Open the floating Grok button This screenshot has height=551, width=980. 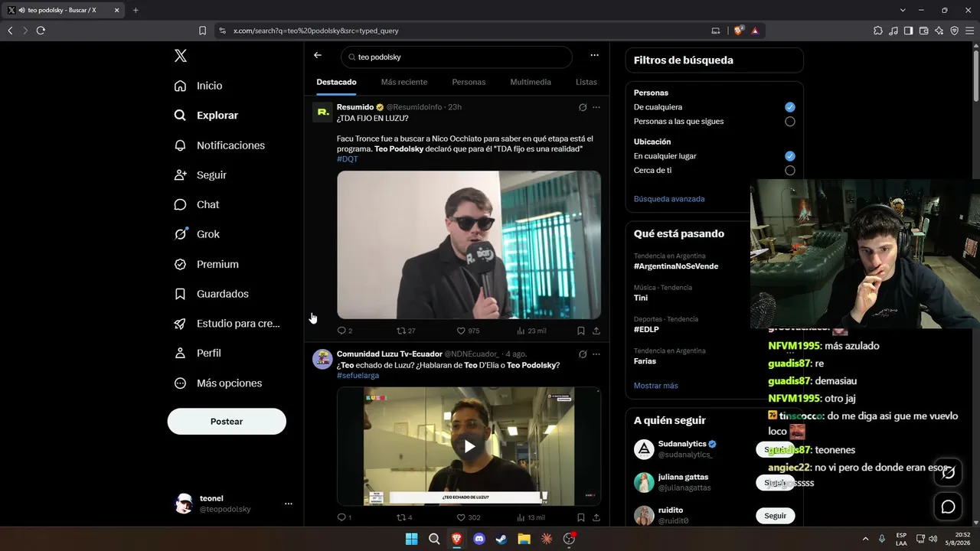click(x=948, y=471)
